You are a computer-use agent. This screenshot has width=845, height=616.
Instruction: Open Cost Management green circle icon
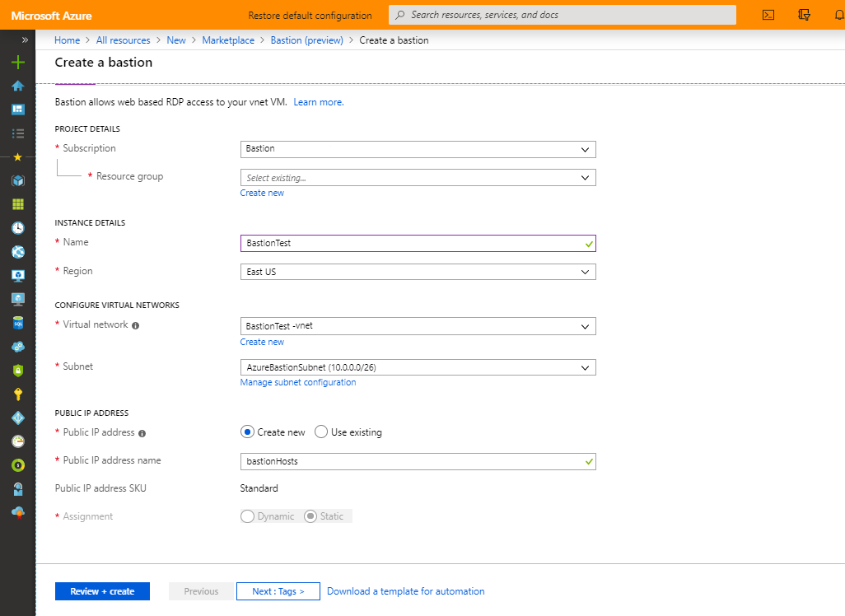(18, 465)
